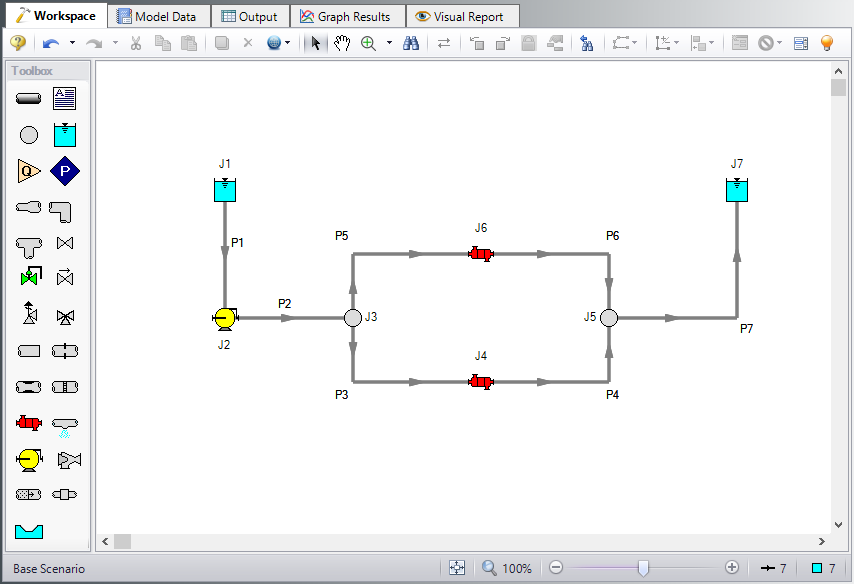
Task: Click the Reverse Direction arrows icon
Action: (444, 43)
